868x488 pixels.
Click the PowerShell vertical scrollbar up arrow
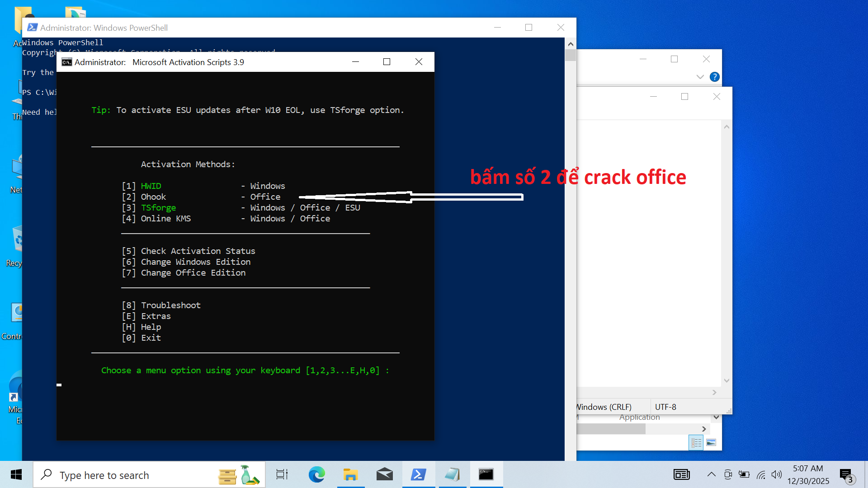571,44
